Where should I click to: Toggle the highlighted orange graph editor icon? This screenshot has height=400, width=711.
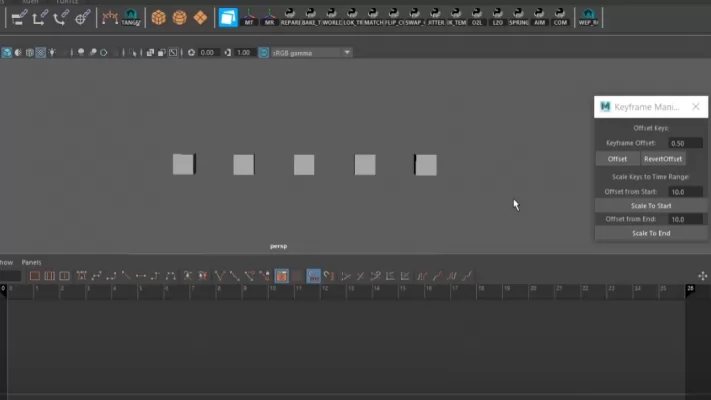pyautogui.click(x=282, y=276)
